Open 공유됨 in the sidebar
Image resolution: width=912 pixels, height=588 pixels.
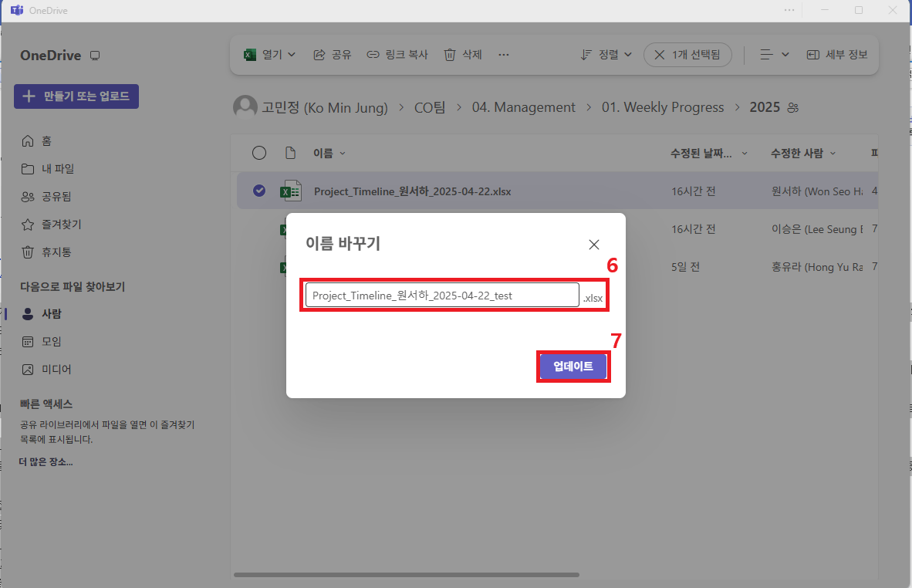(46, 197)
